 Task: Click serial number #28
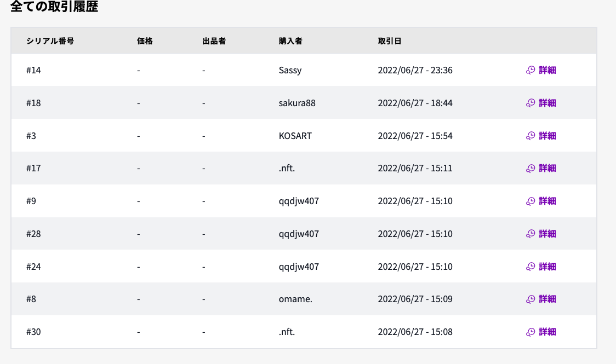33,234
